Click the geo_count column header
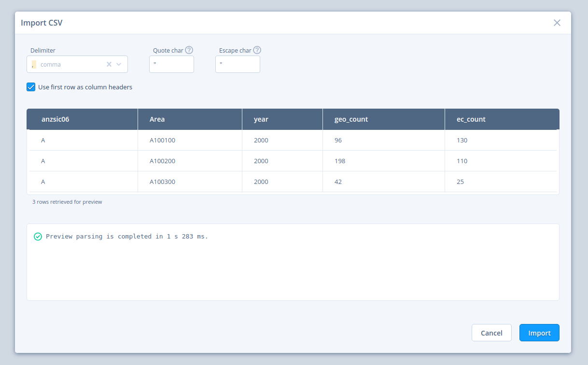The height and width of the screenshot is (365, 588). coord(351,119)
